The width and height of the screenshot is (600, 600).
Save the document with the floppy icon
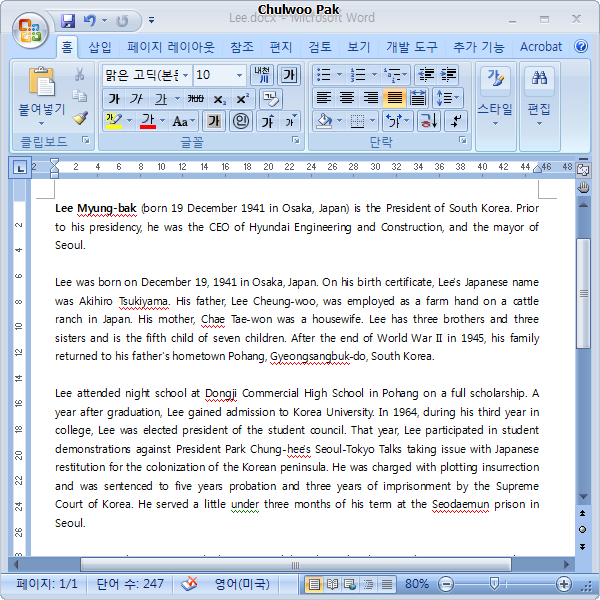coord(68,21)
